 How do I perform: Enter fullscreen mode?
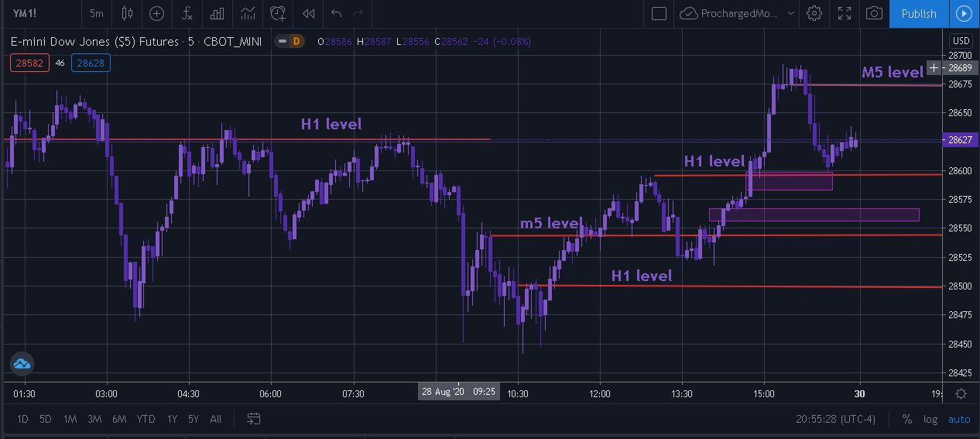845,13
